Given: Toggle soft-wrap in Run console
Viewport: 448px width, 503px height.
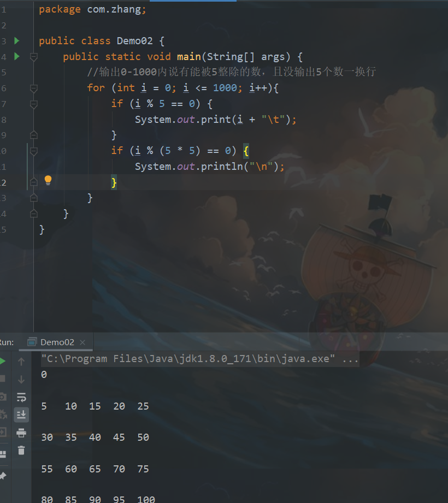Looking at the screenshot, I should tap(21, 397).
